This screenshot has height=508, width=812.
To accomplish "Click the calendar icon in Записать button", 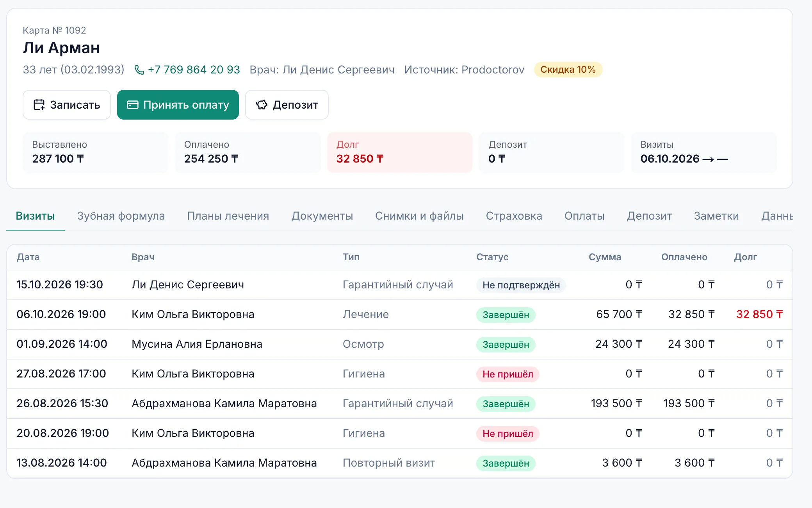I will point(39,105).
